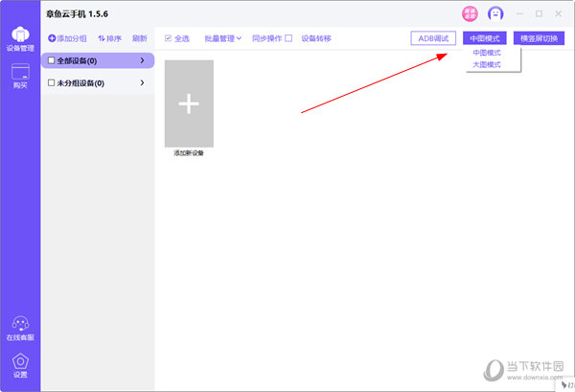This screenshot has width=575, height=392.
Task: Toggle the 全选 checkbox
Action: click(168, 38)
